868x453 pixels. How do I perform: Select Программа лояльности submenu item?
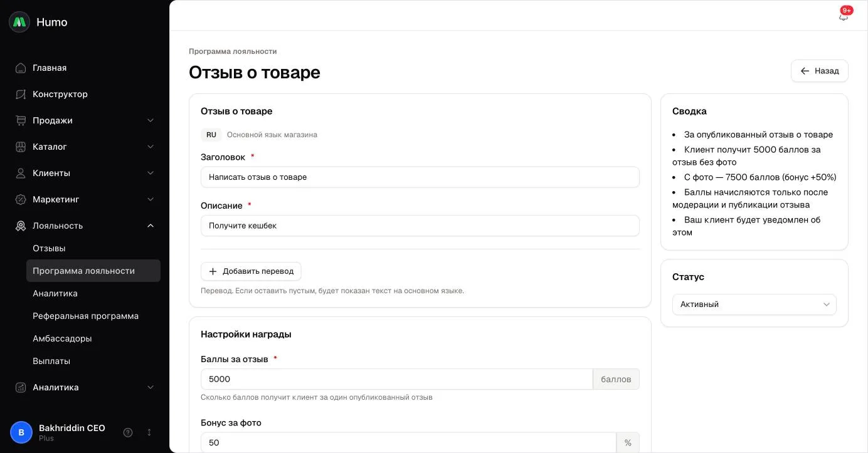click(93, 271)
